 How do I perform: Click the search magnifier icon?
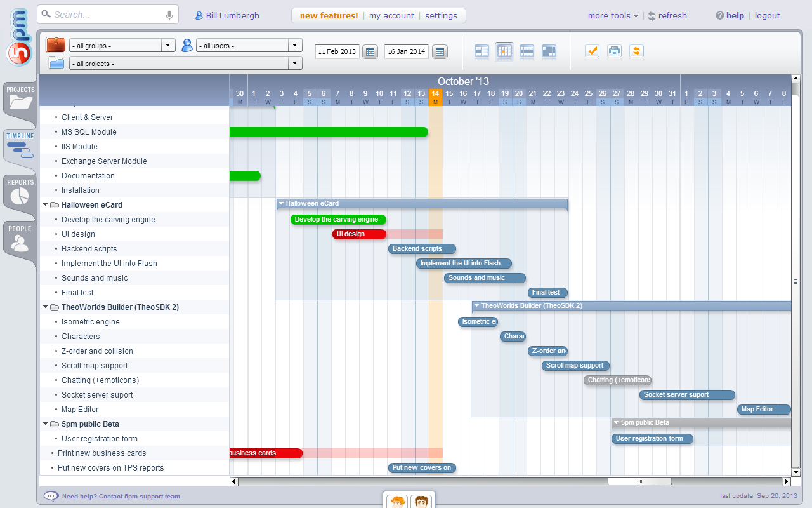pyautogui.click(x=46, y=15)
